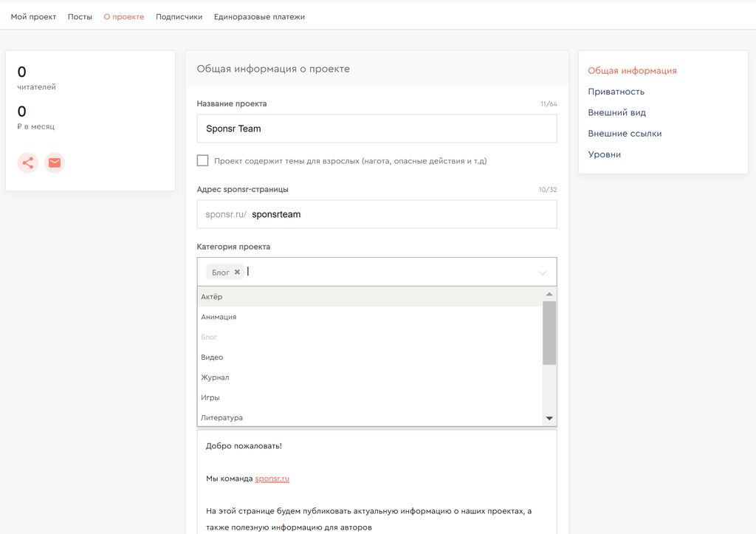Open Единоразовые платежи tab
The width and height of the screenshot is (756, 534).
click(x=259, y=17)
